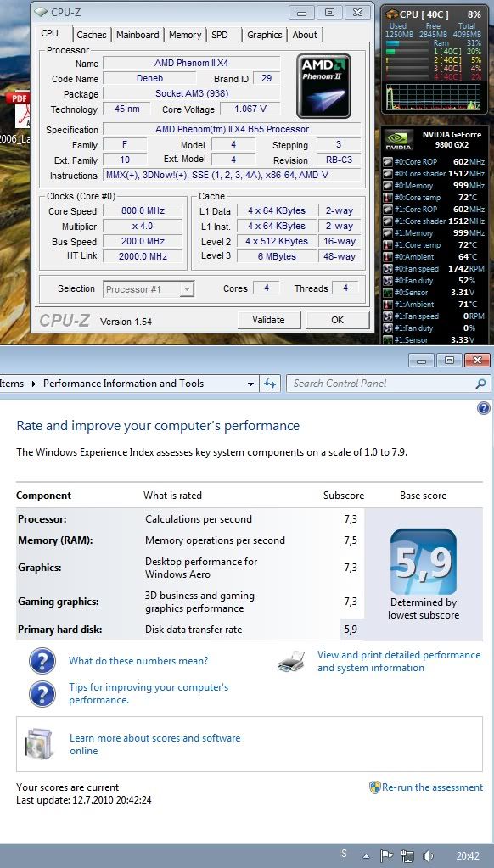The image size is (494, 868).
Task: Click the 5,9 base score badge
Action: pos(424,562)
